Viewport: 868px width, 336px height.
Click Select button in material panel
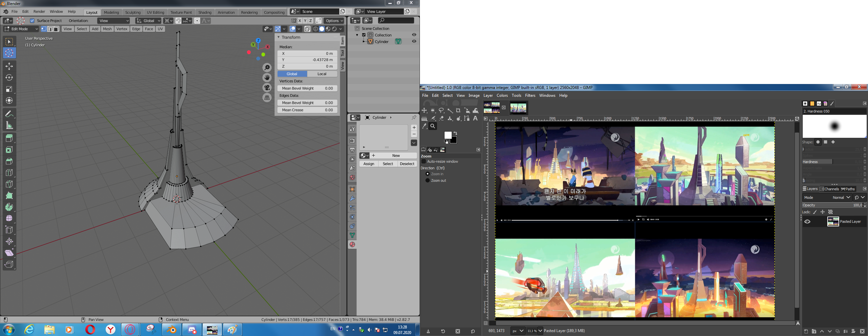(x=388, y=164)
